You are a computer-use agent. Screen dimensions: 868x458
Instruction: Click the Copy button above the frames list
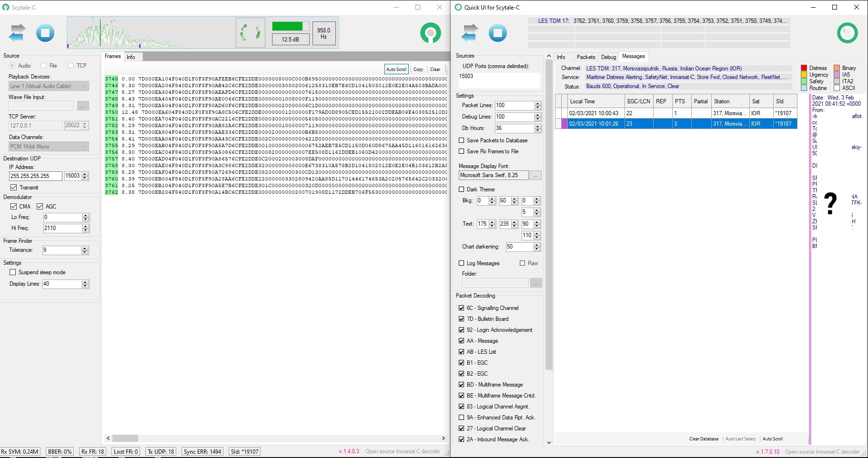pyautogui.click(x=418, y=69)
